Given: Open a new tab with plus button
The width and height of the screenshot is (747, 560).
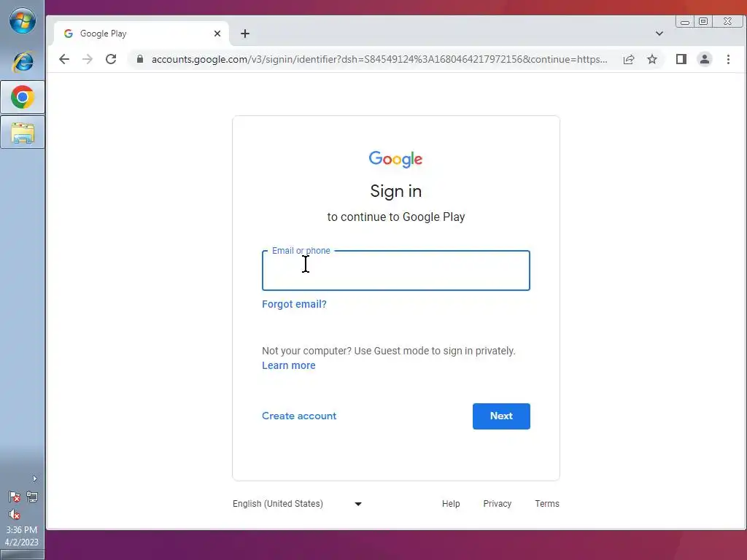Looking at the screenshot, I should coord(245,34).
